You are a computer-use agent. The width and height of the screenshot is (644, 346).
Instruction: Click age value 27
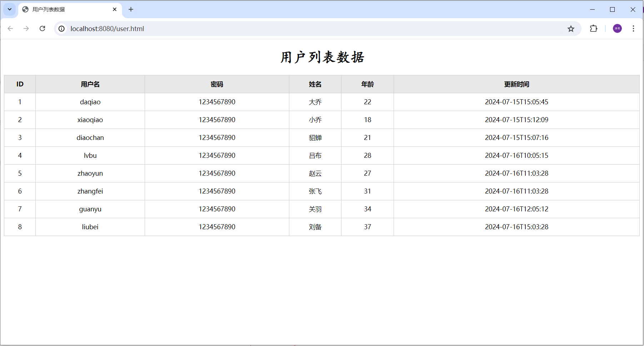368,174
